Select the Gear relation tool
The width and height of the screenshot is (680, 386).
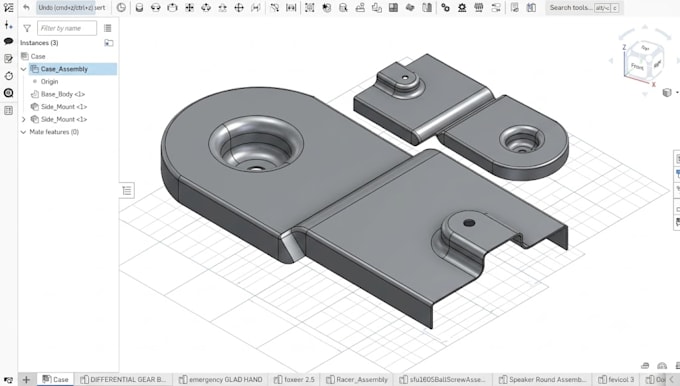(445, 7)
